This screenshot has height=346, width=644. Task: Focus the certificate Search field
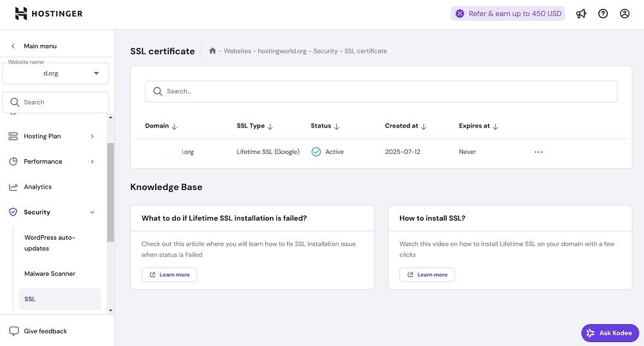(381, 91)
